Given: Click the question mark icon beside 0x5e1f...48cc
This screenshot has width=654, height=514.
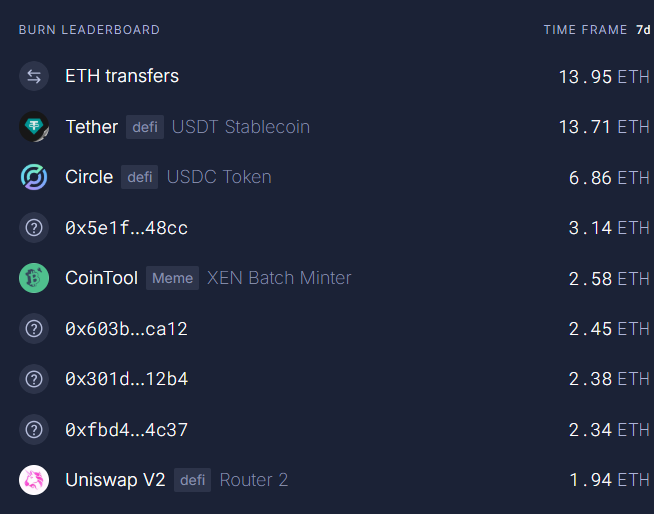Looking at the screenshot, I should tap(34, 228).
